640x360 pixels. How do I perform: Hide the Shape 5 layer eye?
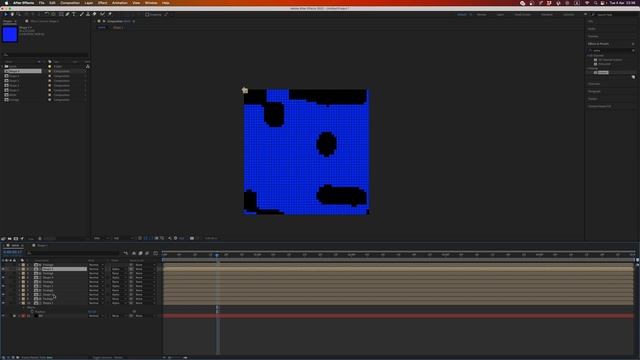pyautogui.click(x=3, y=269)
